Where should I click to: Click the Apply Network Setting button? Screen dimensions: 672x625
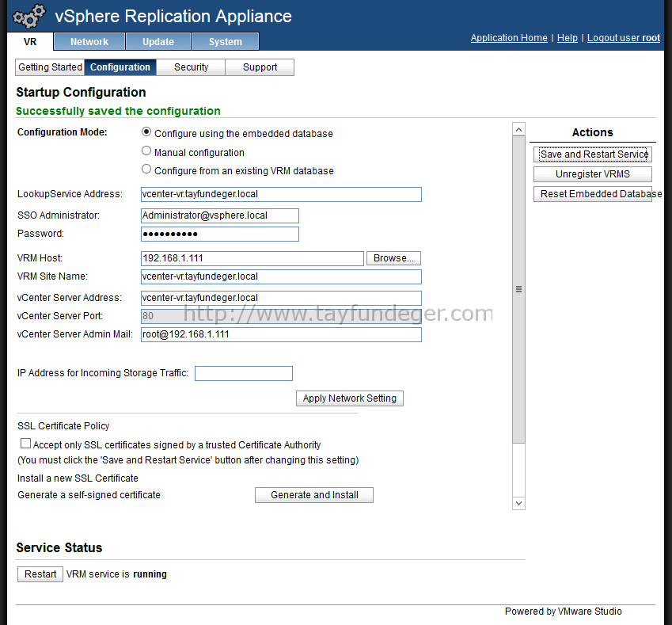pyautogui.click(x=350, y=398)
